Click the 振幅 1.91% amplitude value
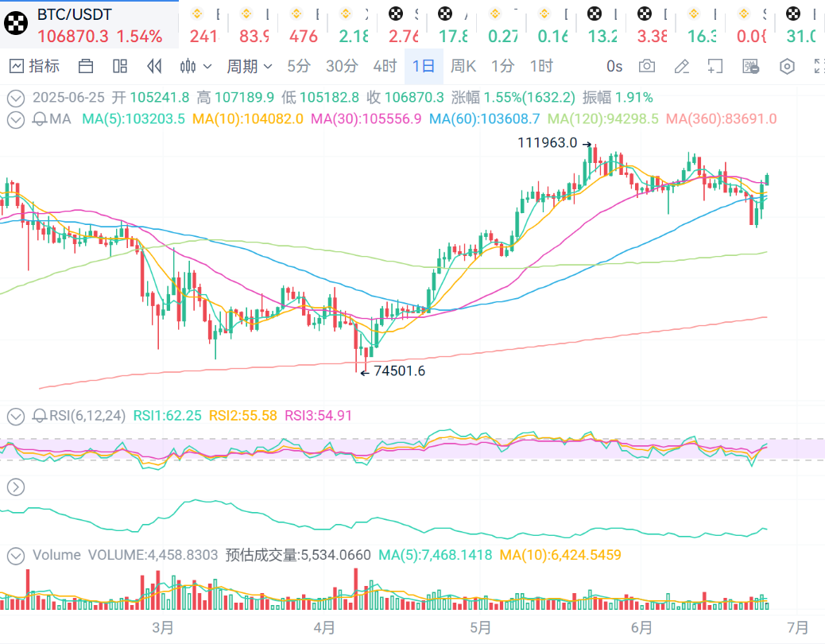Image resolution: width=825 pixels, height=644 pixels. click(618, 98)
